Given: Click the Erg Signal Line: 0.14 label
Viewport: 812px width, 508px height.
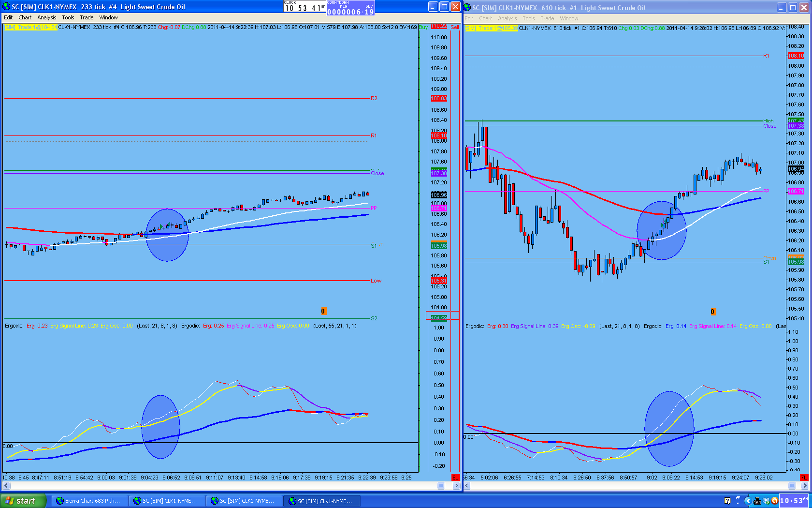Looking at the screenshot, I should (x=713, y=326).
